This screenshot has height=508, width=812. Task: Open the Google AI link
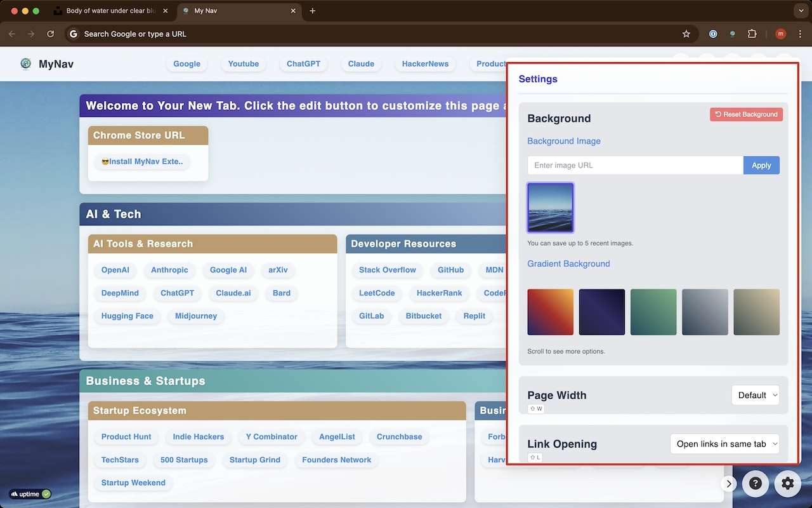point(228,270)
